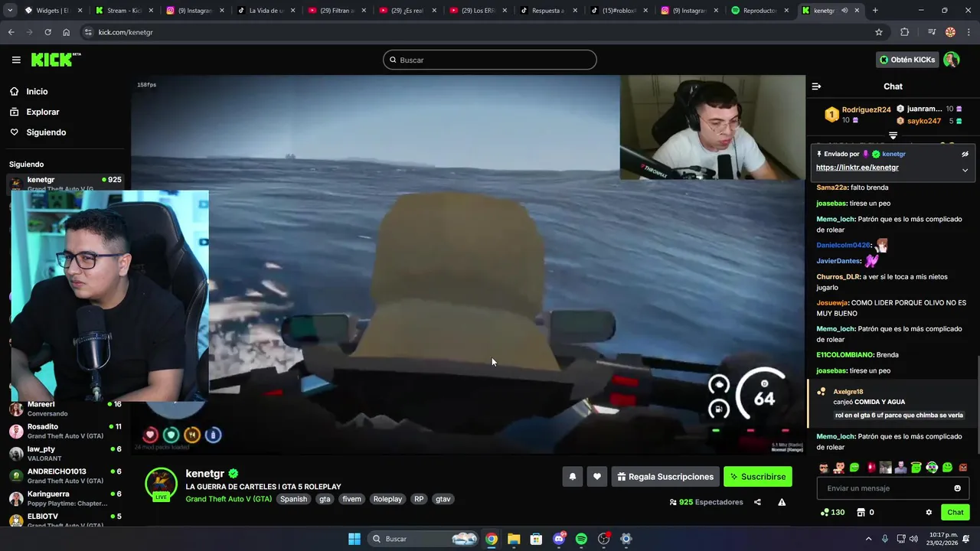Expand the pinned linktr.ee message chevron
The height and width of the screenshot is (551, 980).
point(965,170)
